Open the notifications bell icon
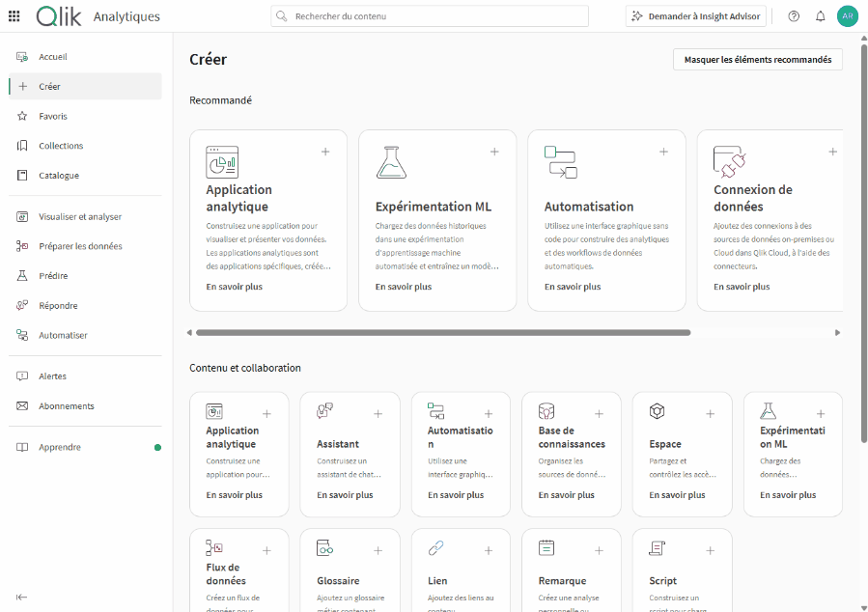This screenshot has height=612, width=868. [x=820, y=16]
